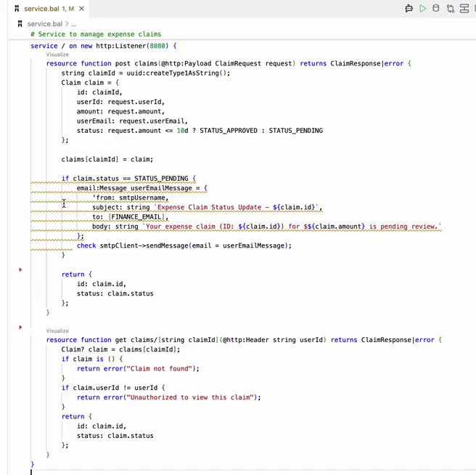Run the Ballerina program with green play icon

pos(422,8)
